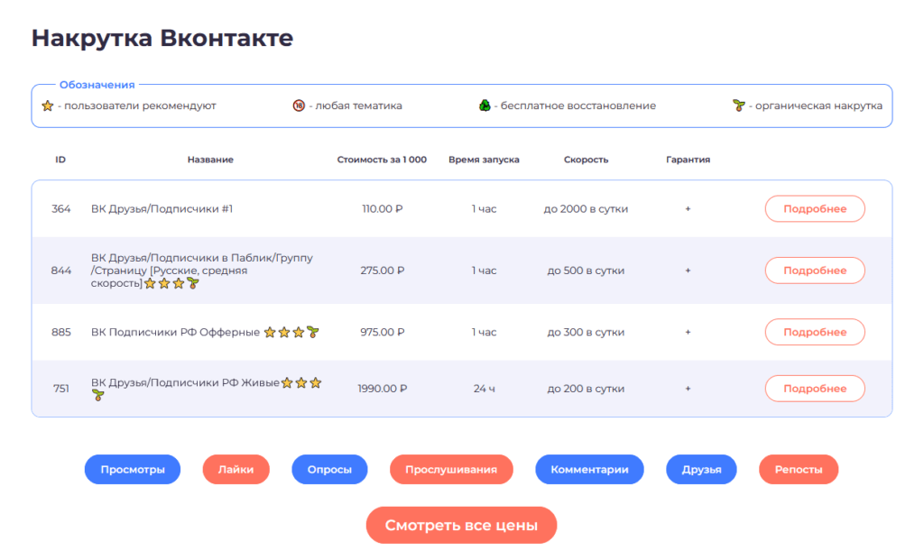Select the Опросы category
The width and height of the screenshot is (924, 560).
(x=329, y=470)
